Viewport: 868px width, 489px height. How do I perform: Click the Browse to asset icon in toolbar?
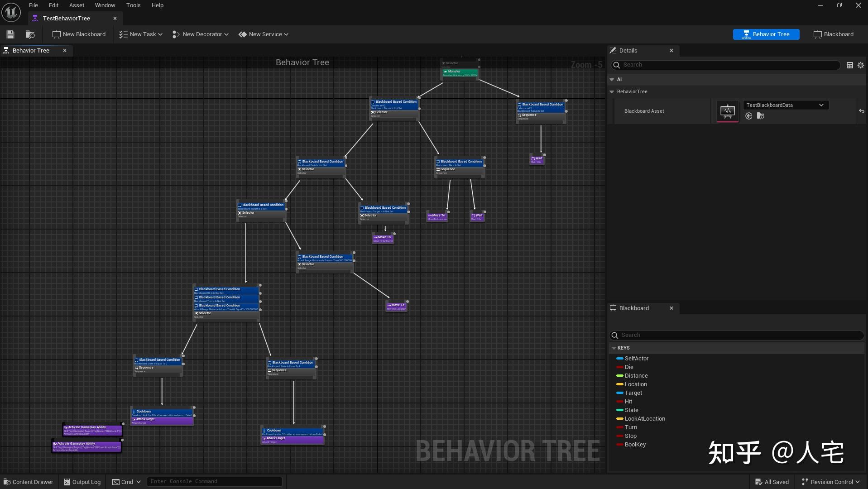coord(30,34)
